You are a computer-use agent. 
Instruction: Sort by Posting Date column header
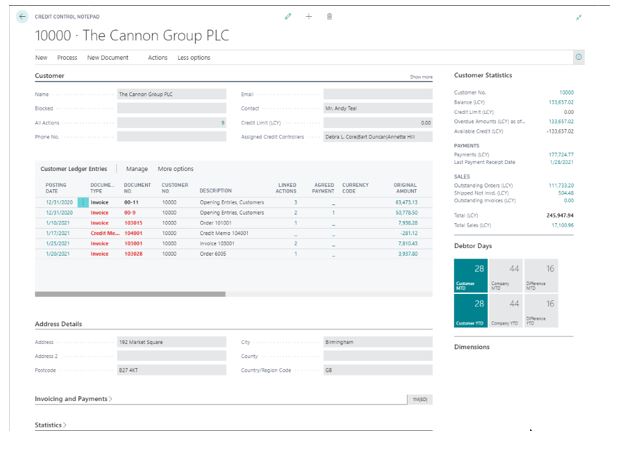pos(56,188)
